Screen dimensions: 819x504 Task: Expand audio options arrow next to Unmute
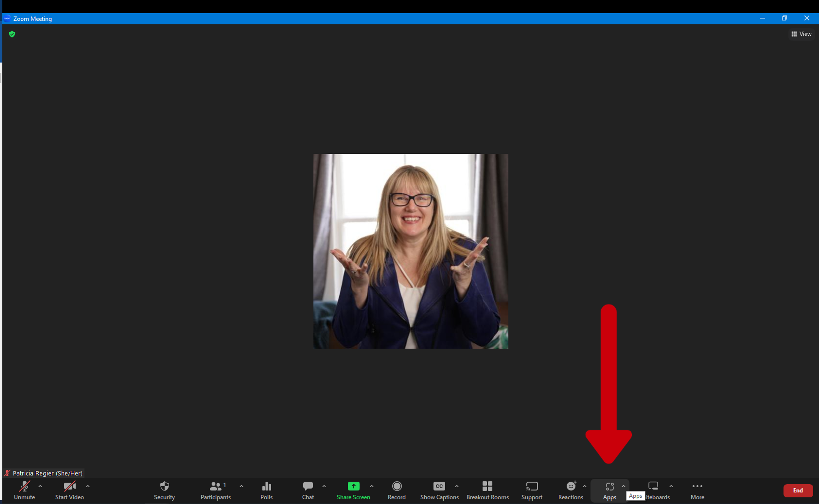coord(40,486)
